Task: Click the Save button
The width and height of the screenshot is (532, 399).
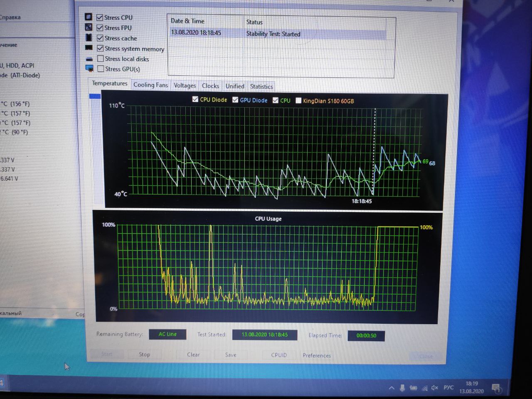Action: 231,355
